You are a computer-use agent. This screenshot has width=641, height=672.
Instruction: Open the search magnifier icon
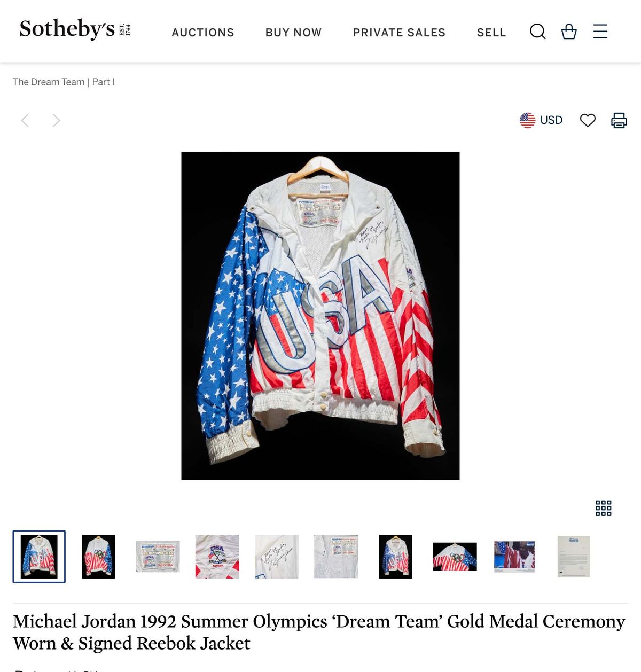(537, 32)
